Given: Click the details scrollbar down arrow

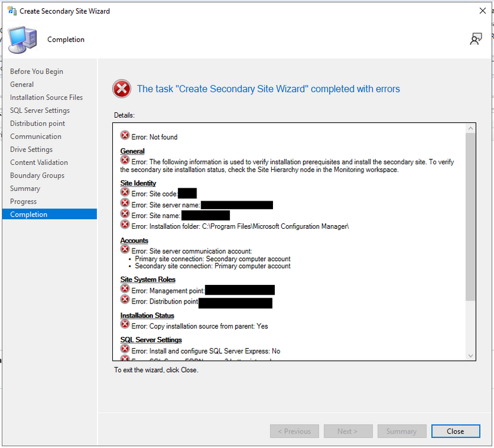Looking at the screenshot, I should 470,355.
